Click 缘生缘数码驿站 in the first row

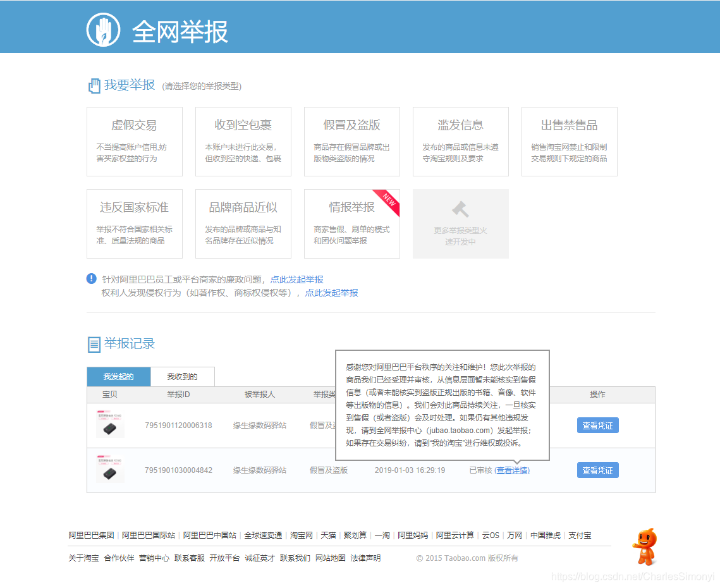point(259,426)
